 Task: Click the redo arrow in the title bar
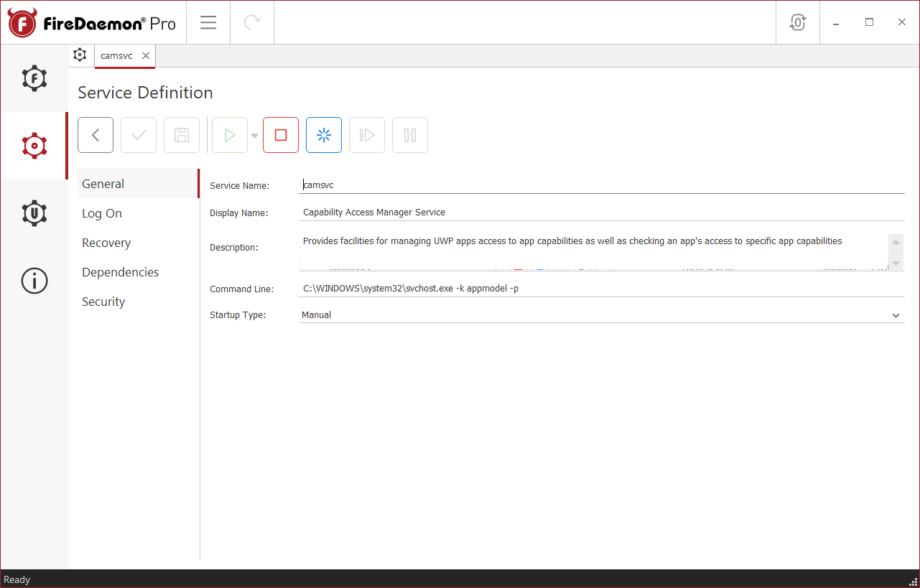(252, 22)
